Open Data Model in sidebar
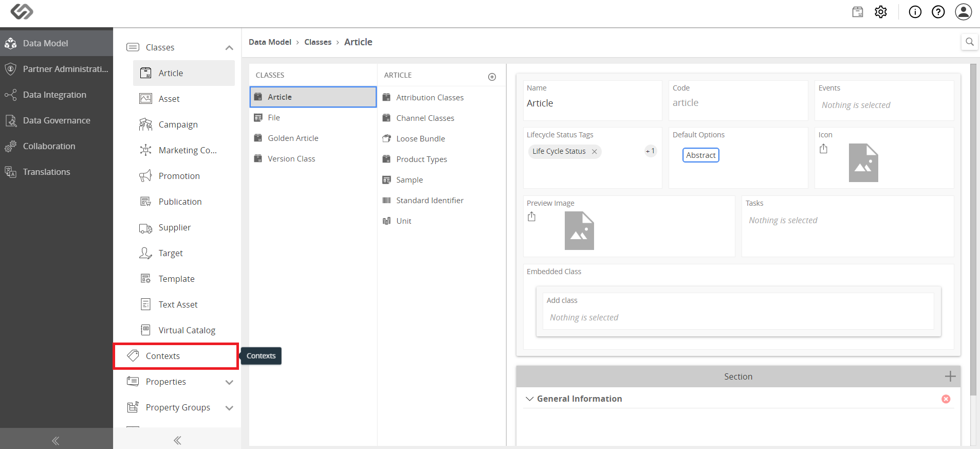Screen dimensions: 980x449 [x=57, y=43]
